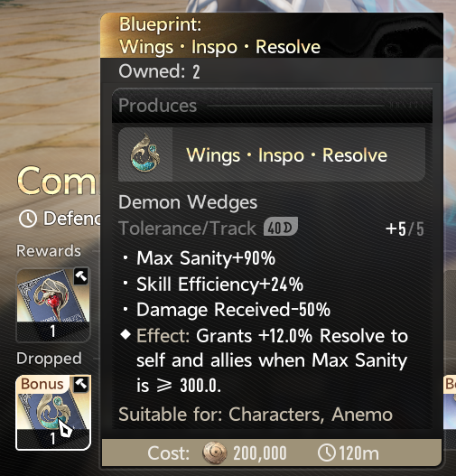Select the Bonus blueprint card under Dropped

pos(53,412)
